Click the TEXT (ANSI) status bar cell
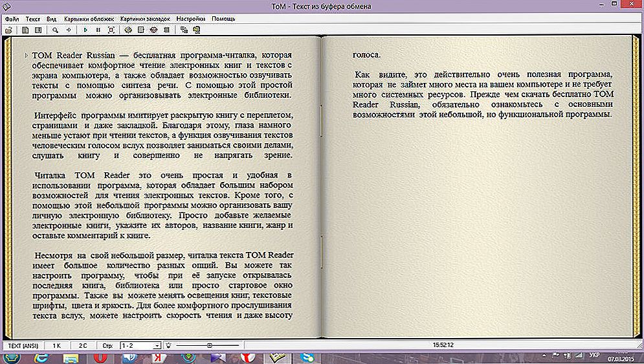644x364 pixels. tap(23, 346)
